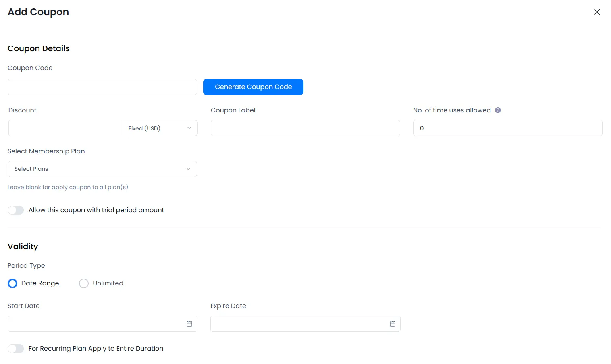This screenshot has height=364, width=611.
Task: Click the 'Allow this coupon with trial' label text
Action: (96, 210)
